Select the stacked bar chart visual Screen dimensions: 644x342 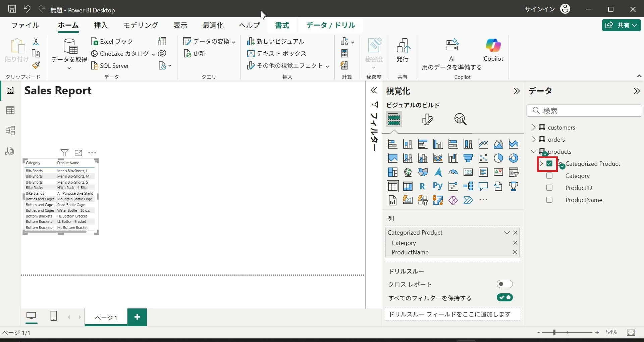(x=392, y=144)
